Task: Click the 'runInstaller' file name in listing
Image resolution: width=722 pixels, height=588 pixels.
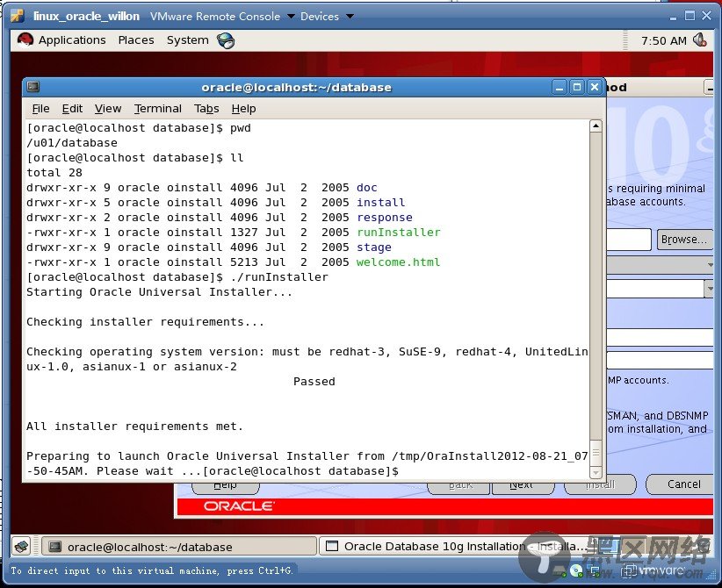Action: pos(399,233)
